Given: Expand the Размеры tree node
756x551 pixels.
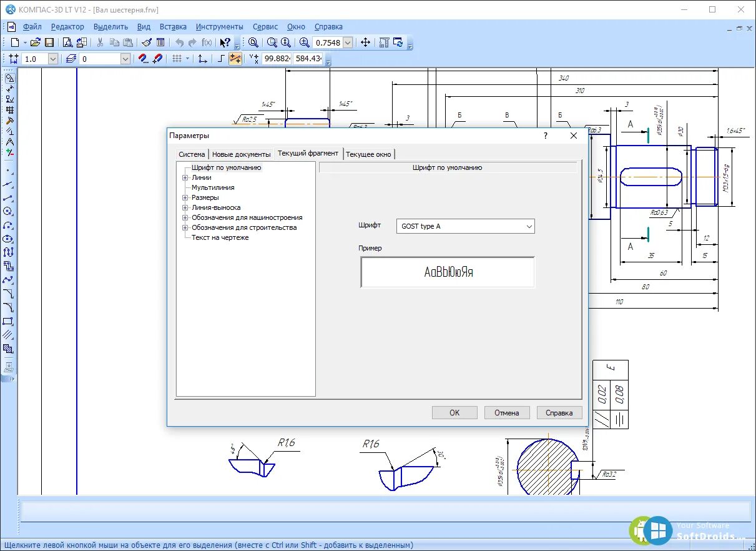Looking at the screenshot, I should point(185,197).
